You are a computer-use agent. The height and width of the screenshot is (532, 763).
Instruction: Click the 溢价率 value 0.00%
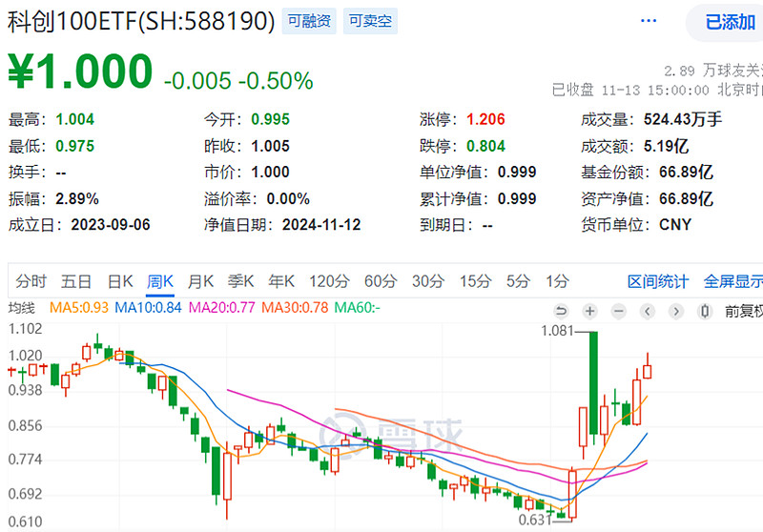pos(288,198)
